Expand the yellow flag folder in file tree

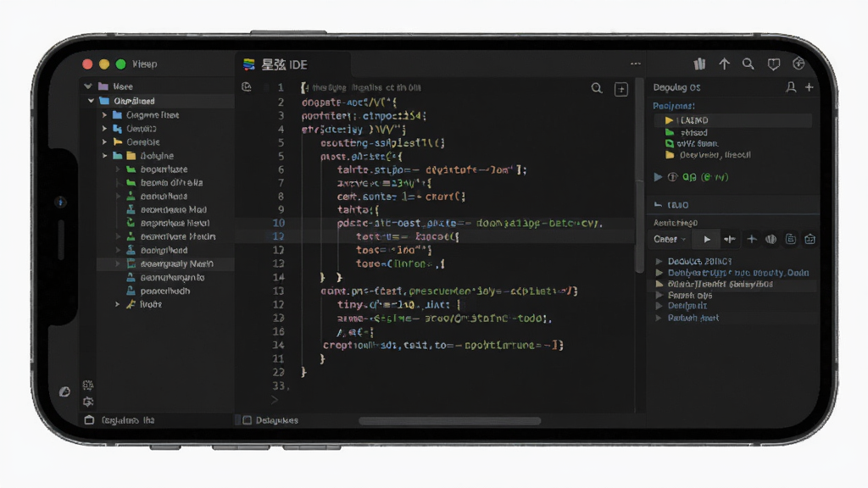pos(104,141)
